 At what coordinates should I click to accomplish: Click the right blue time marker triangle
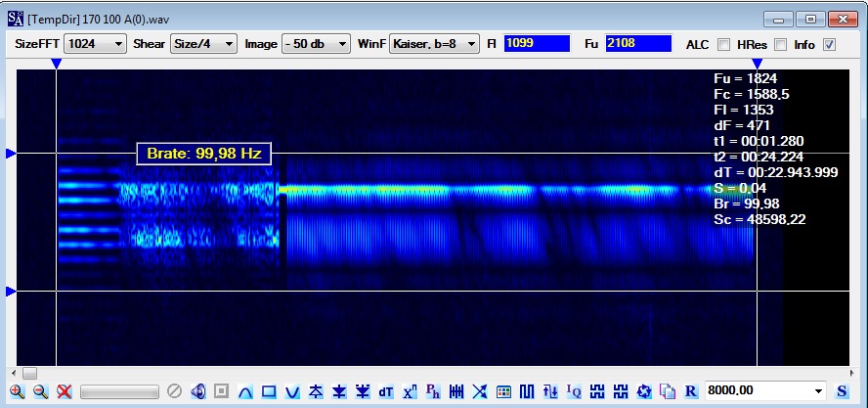pyautogui.click(x=758, y=64)
